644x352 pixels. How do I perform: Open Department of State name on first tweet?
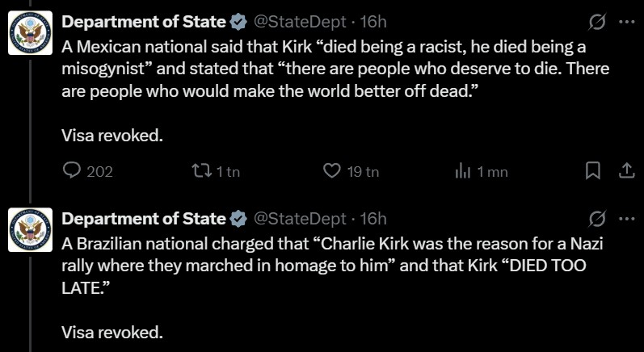(x=144, y=21)
